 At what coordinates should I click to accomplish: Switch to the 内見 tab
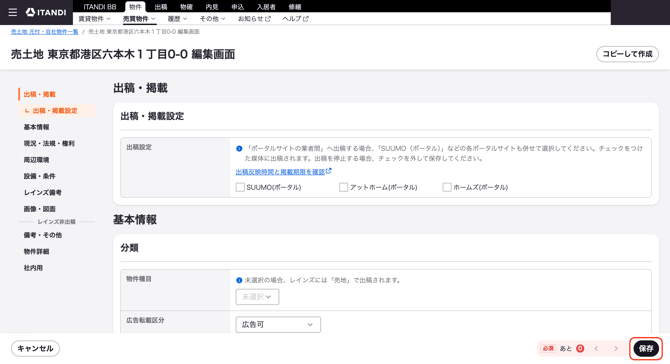point(212,7)
